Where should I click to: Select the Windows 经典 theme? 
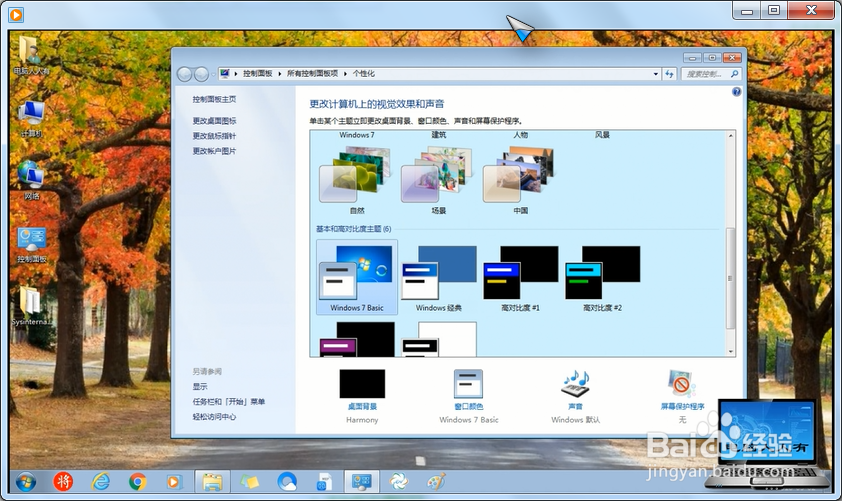[439, 278]
